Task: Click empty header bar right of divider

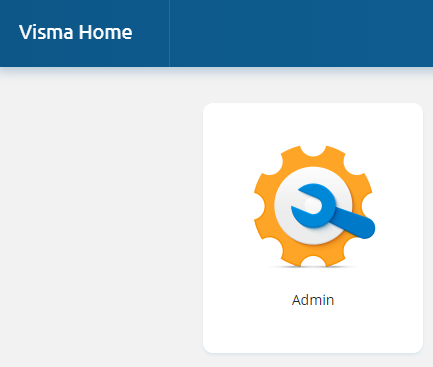Action: click(301, 33)
